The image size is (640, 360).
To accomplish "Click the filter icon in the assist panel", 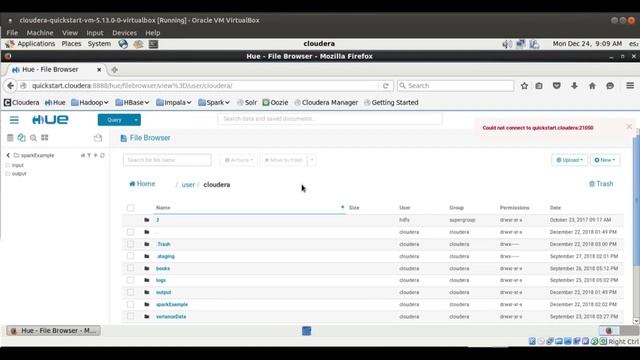I will pos(89,155).
